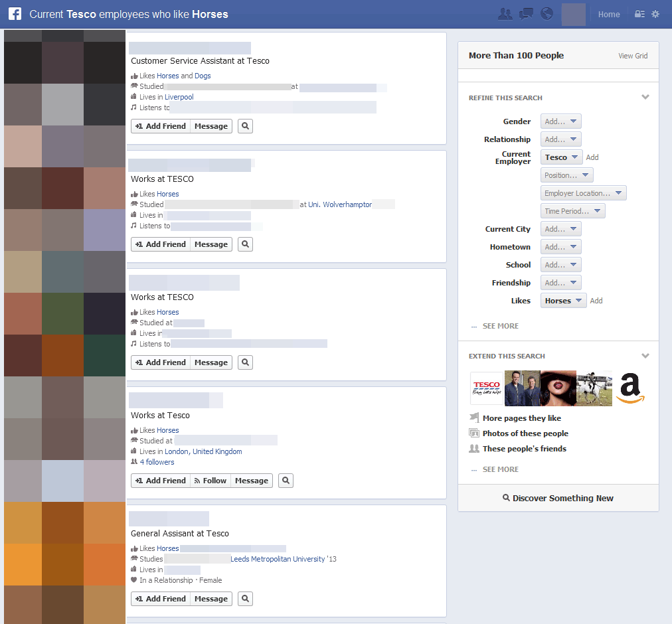Open the Amazon page thumbnail
The image size is (672, 624).
coord(630,388)
